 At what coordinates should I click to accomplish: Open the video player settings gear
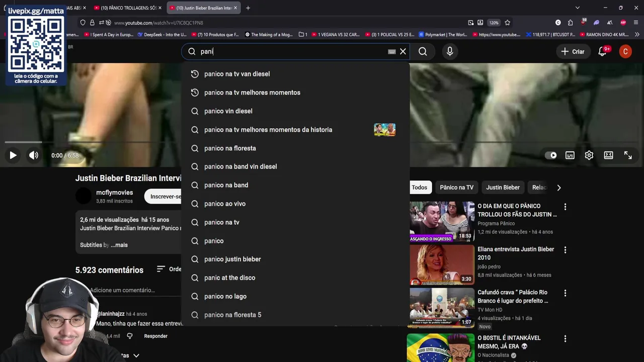tap(589, 155)
